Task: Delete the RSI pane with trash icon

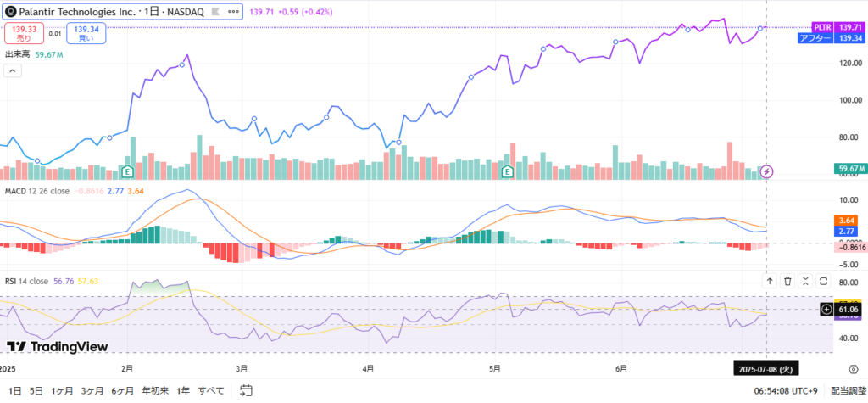Action: [787, 281]
